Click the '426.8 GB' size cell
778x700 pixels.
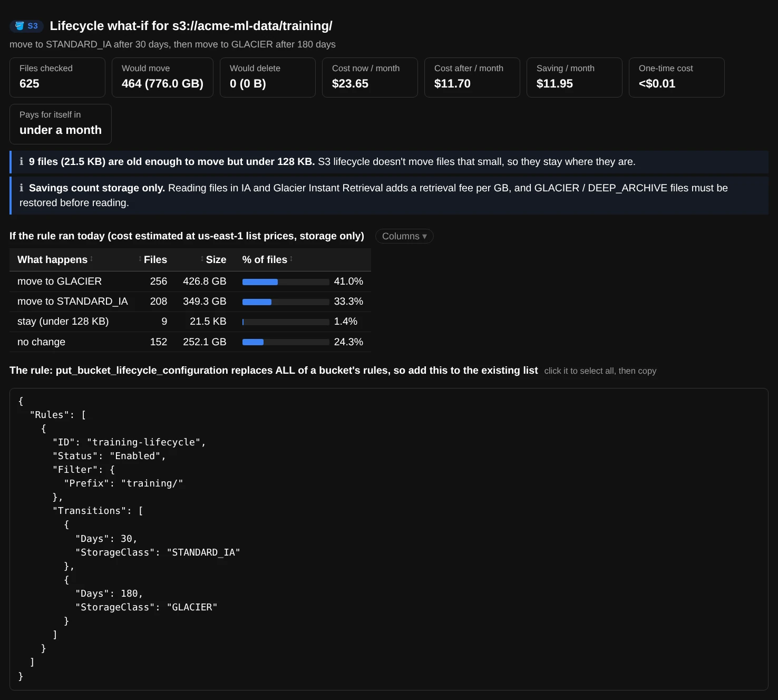tap(205, 281)
